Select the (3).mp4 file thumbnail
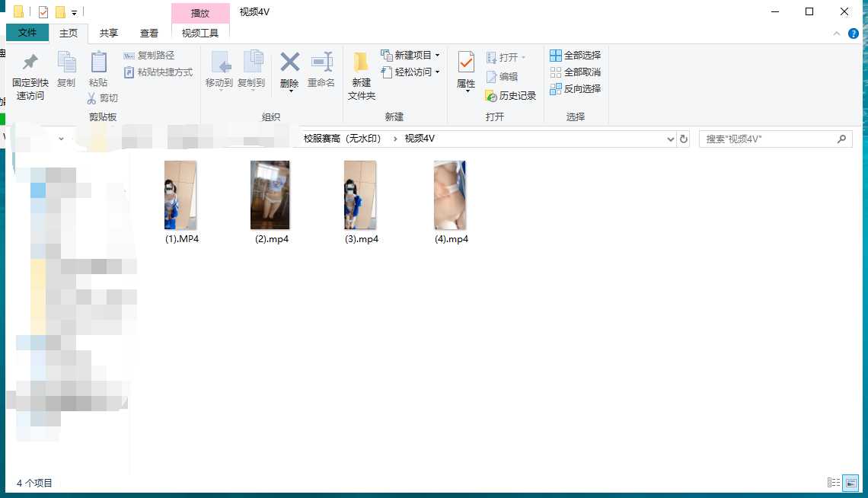The height and width of the screenshot is (498, 868). pyautogui.click(x=360, y=195)
